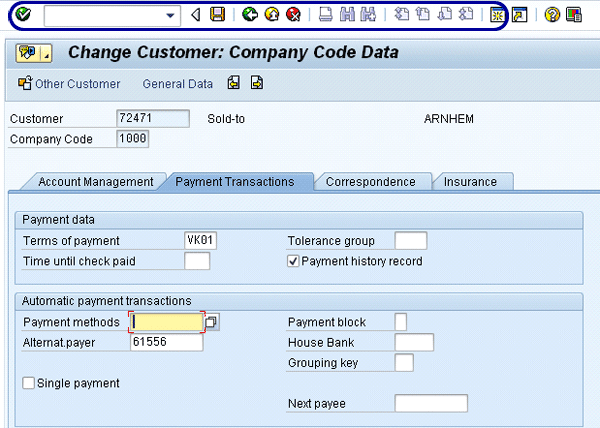Open Help with the question mark icon
600x428 pixels.
pos(552,15)
